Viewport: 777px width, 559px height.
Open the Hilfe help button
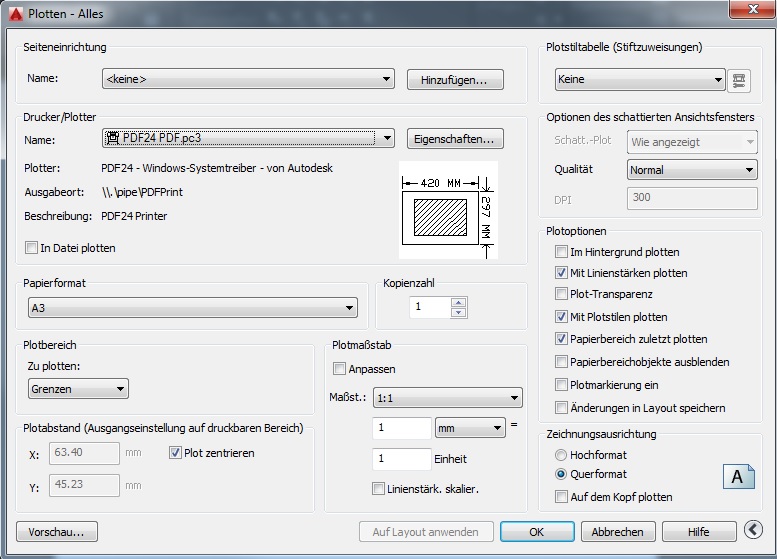699,532
